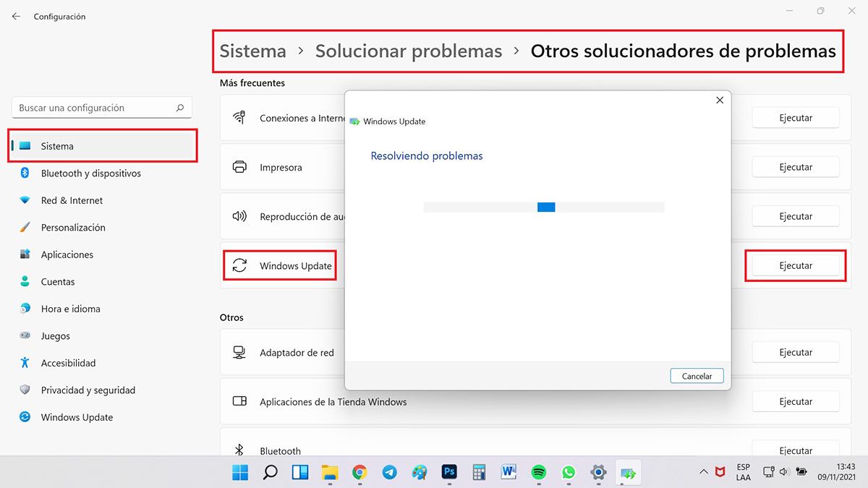Click Ejecutar for Reproducción de audio
Screen dimensions: 868x488
coord(796,216)
